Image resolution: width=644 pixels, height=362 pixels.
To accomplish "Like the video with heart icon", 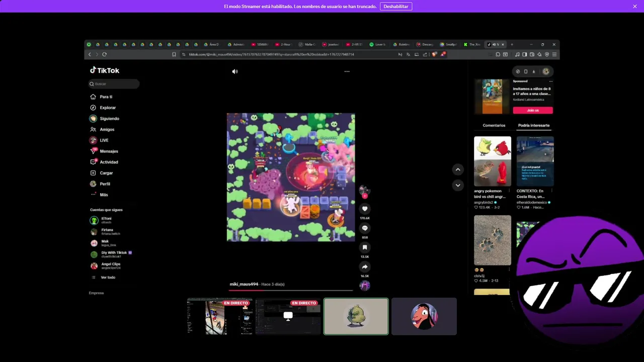I will coord(365,209).
